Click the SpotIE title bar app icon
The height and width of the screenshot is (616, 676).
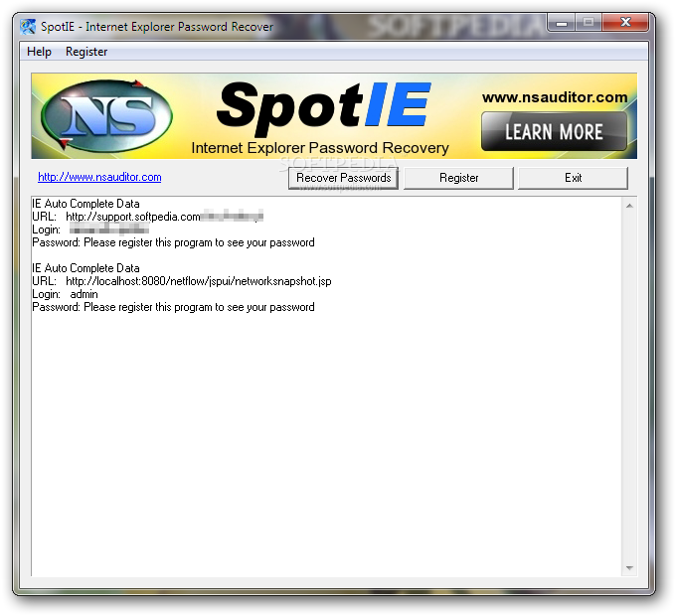click(x=28, y=27)
